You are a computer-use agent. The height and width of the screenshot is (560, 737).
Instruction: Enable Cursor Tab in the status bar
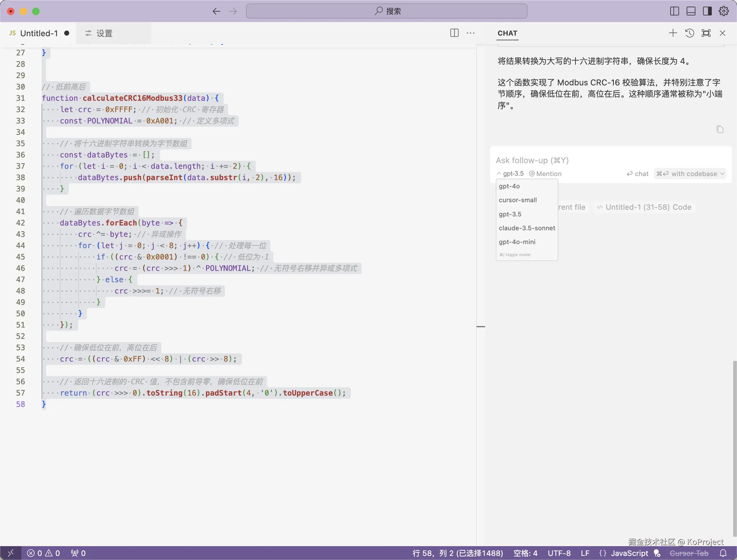click(690, 553)
